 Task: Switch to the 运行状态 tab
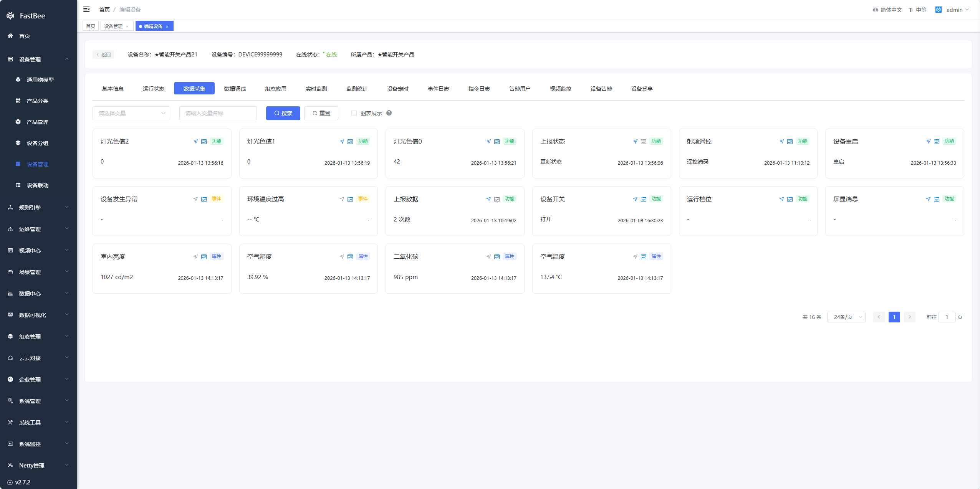click(154, 89)
